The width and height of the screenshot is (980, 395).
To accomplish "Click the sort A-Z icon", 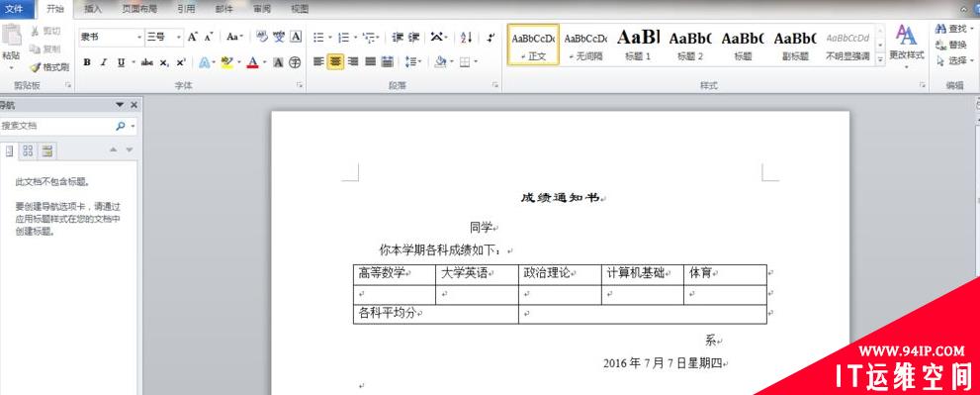I will click(x=466, y=38).
